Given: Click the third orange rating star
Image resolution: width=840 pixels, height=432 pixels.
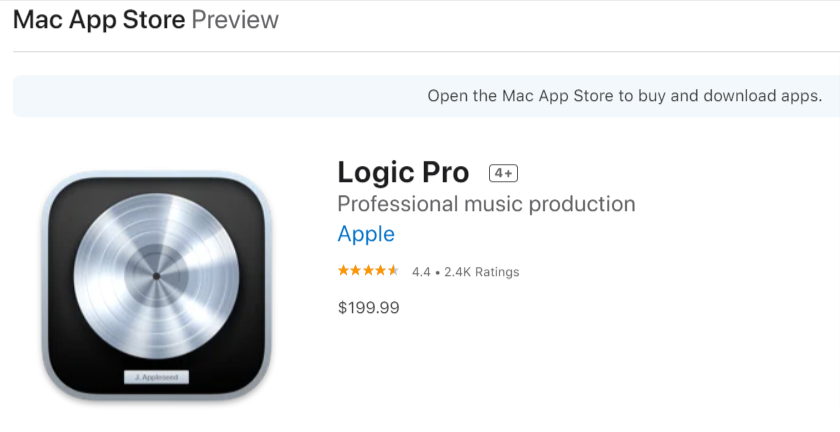Looking at the screenshot, I should 368,270.
